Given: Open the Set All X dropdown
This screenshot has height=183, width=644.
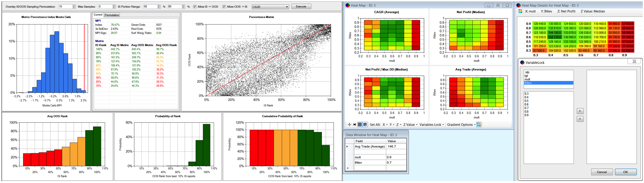Looking at the screenshot, I should 385,125.
